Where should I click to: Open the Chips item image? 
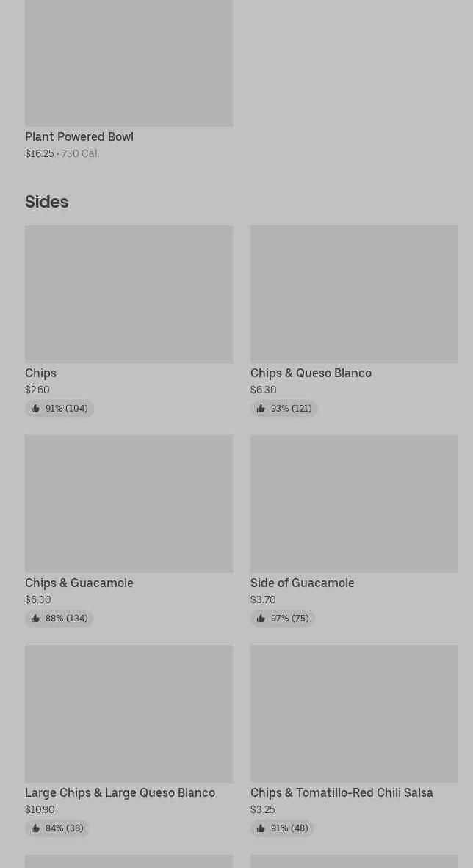pyautogui.click(x=129, y=293)
